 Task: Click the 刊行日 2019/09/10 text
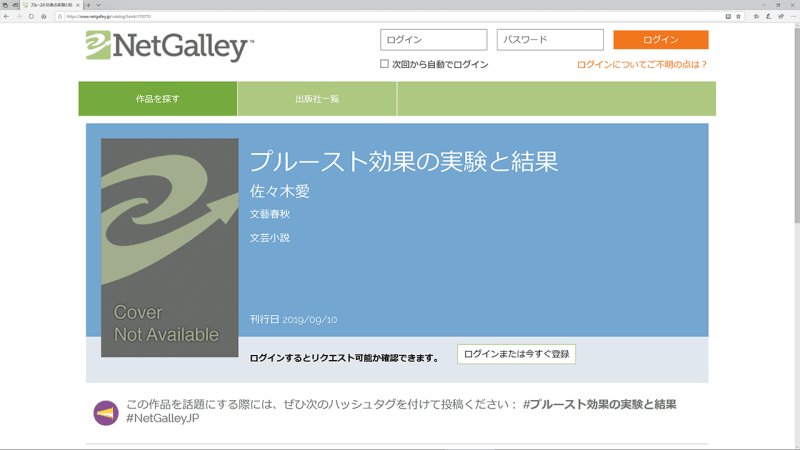click(x=293, y=319)
